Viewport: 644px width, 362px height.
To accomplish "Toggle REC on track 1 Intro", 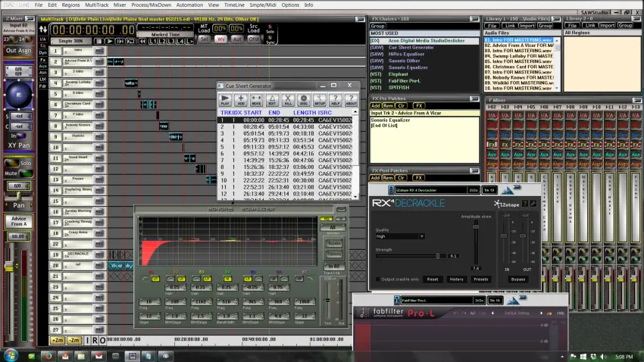I will pos(99,51).
